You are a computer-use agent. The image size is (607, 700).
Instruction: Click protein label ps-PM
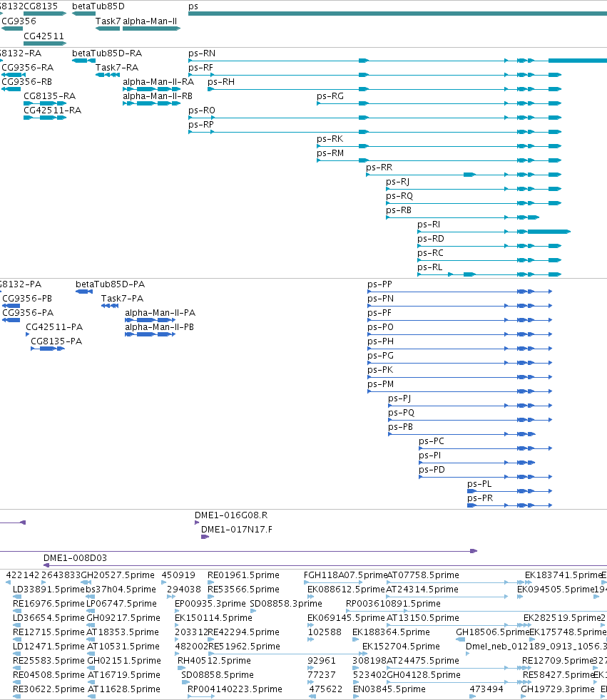click(381, 384)
